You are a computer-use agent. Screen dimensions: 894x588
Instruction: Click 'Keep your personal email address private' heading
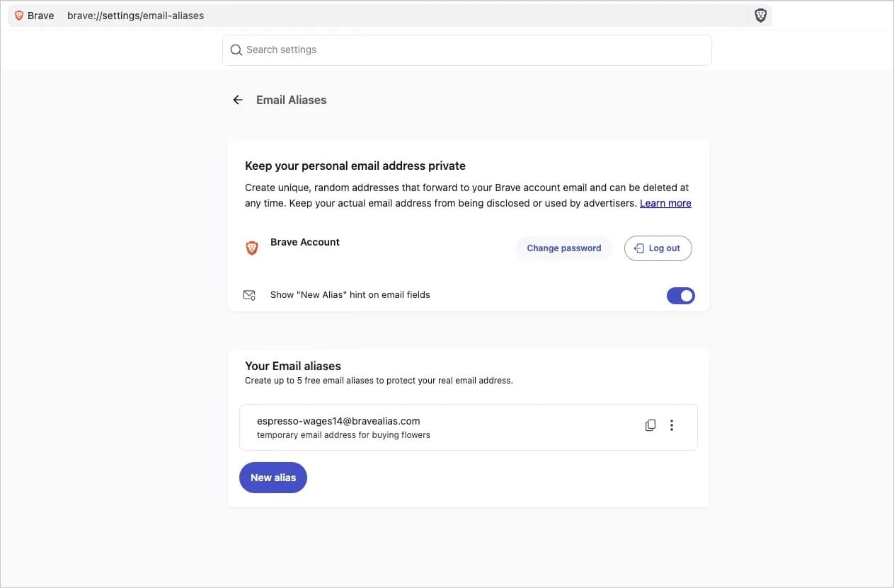[355, 166]
